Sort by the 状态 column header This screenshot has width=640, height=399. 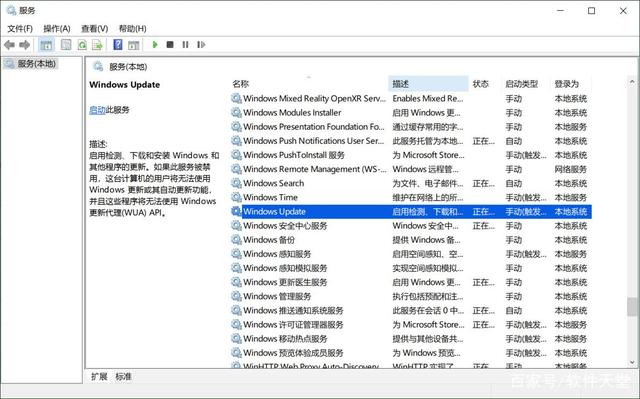click(x=484, y=84)
